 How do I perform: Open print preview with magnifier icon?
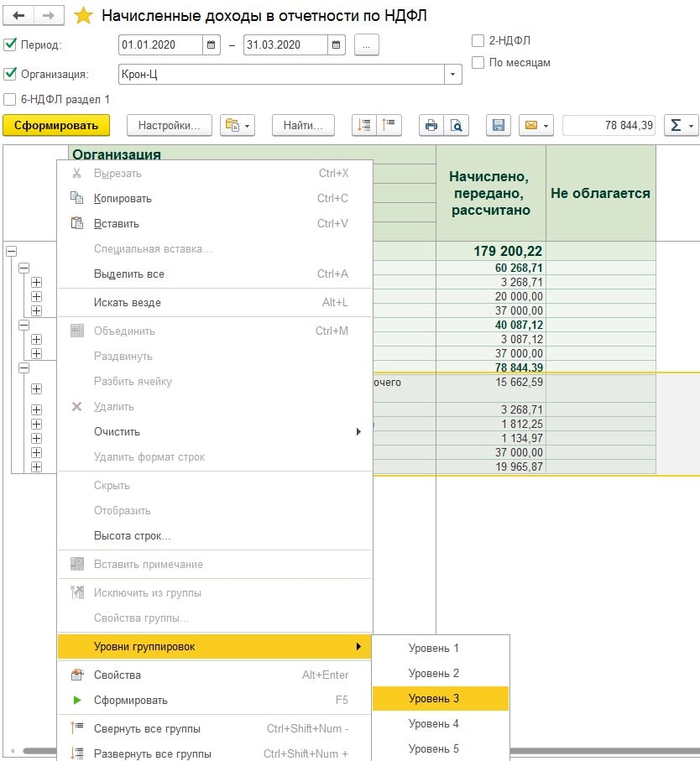click(x=456, y=126)
